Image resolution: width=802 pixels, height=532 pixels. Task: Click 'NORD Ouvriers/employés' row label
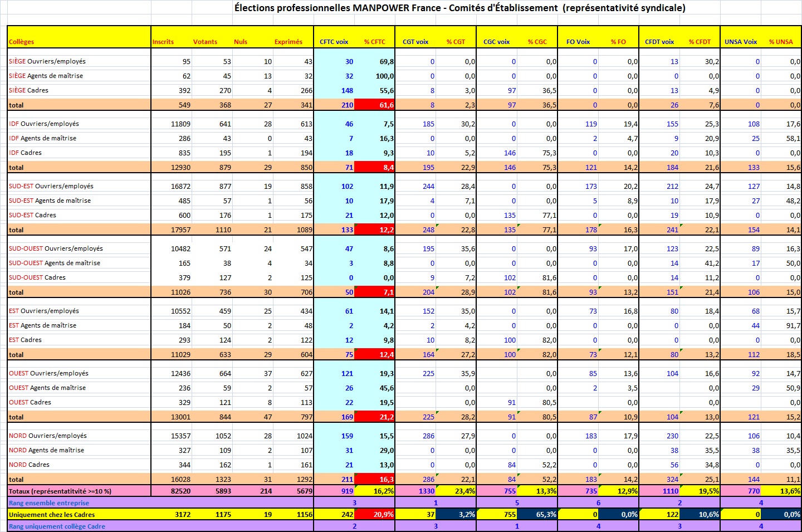[x=48, y=436]
